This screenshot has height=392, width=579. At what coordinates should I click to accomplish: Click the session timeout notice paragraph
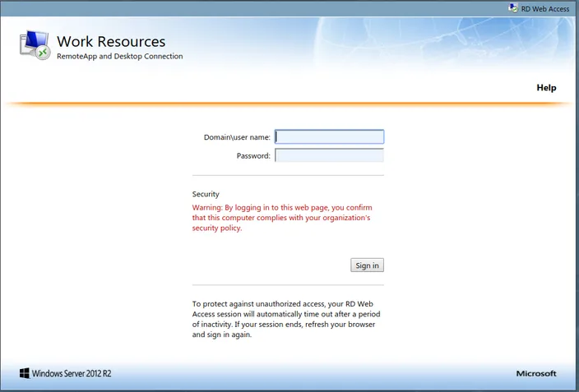(x=286, y=320)
